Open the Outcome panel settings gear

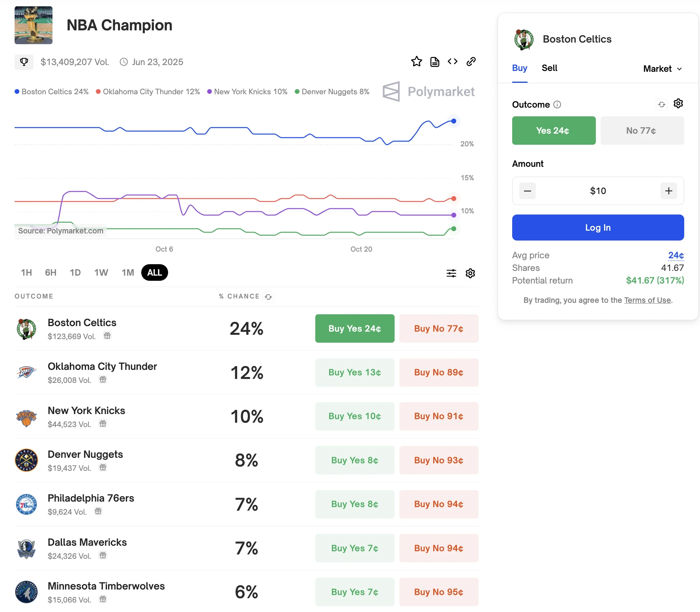[678, 104]
